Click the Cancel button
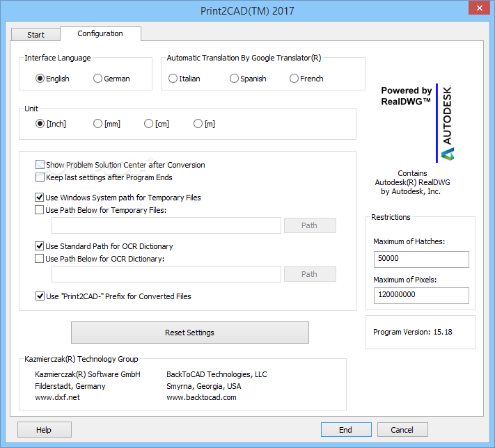495x448 pixels. click(402, 430)
